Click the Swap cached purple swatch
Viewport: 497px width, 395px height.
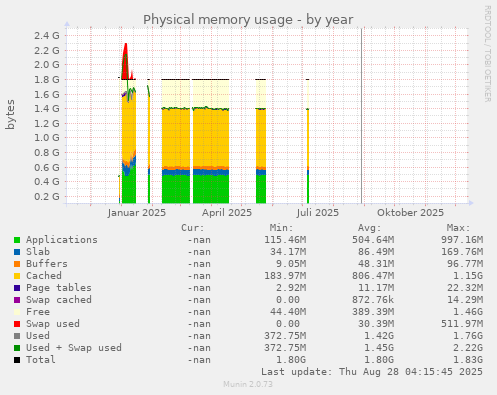click(x=17, y=300)
